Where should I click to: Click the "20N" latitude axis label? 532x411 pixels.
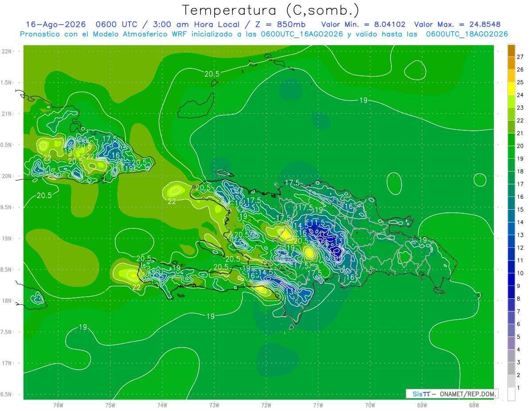pyautogui.click(x=7, y=176)
